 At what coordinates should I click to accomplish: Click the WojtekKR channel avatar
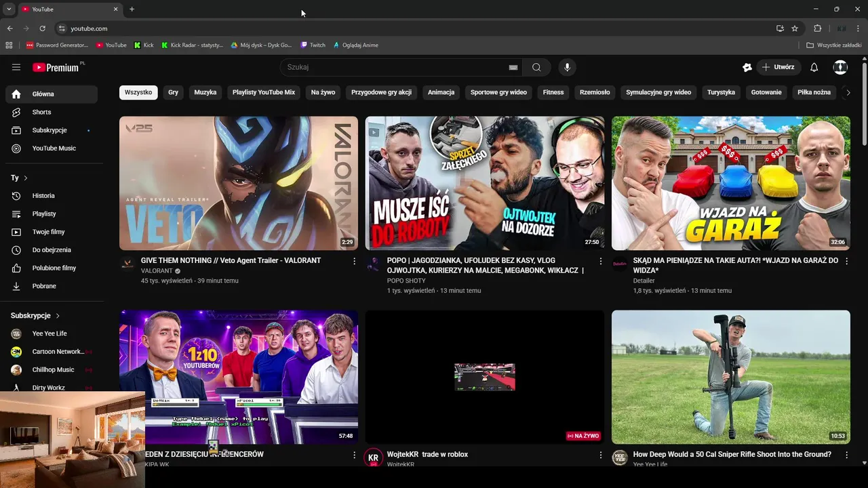[x=373, y=458]
